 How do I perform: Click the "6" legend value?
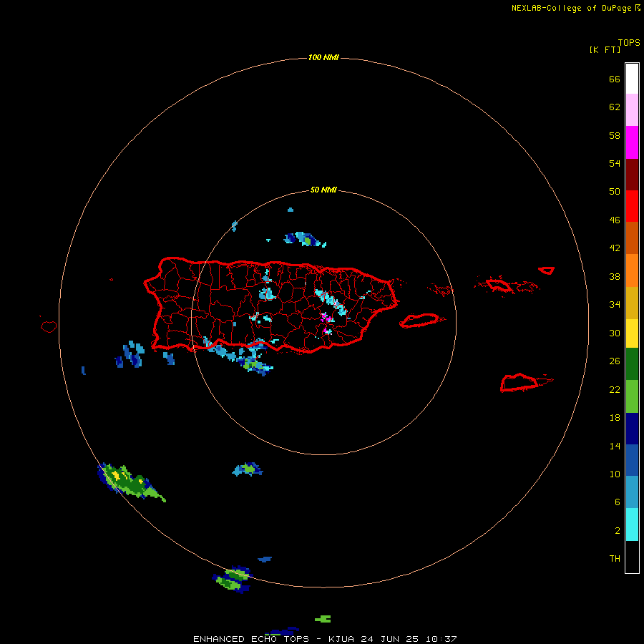(x=618, y=502)
